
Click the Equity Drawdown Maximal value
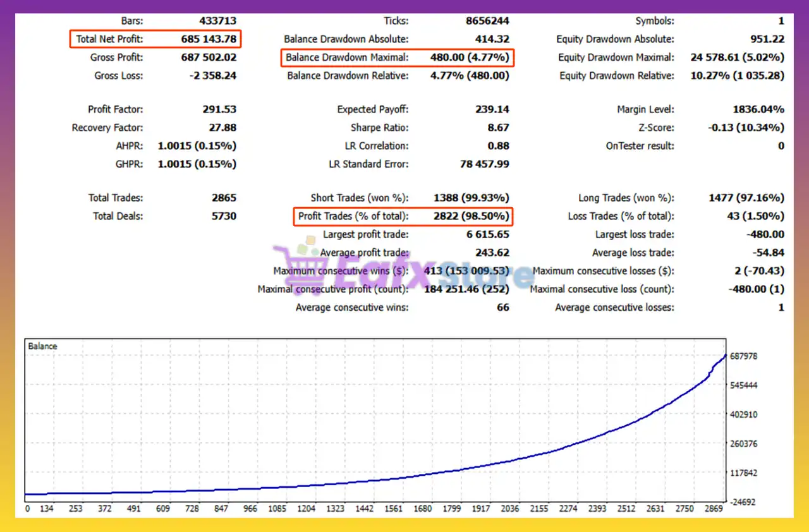pos(737,57)
